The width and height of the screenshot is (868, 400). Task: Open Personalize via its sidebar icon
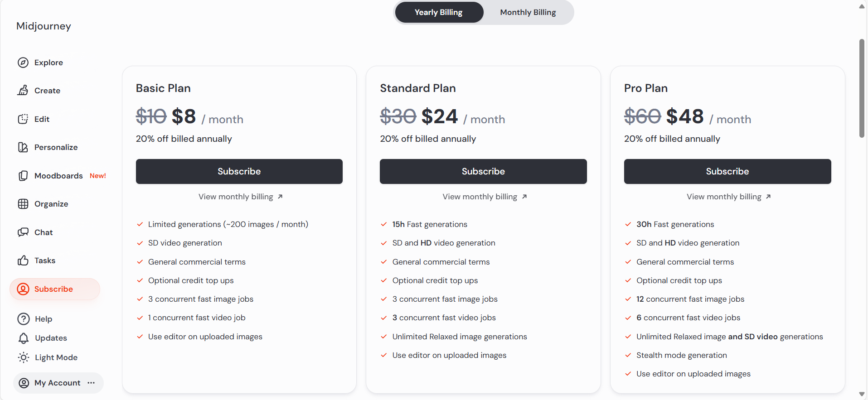point(23,147)
